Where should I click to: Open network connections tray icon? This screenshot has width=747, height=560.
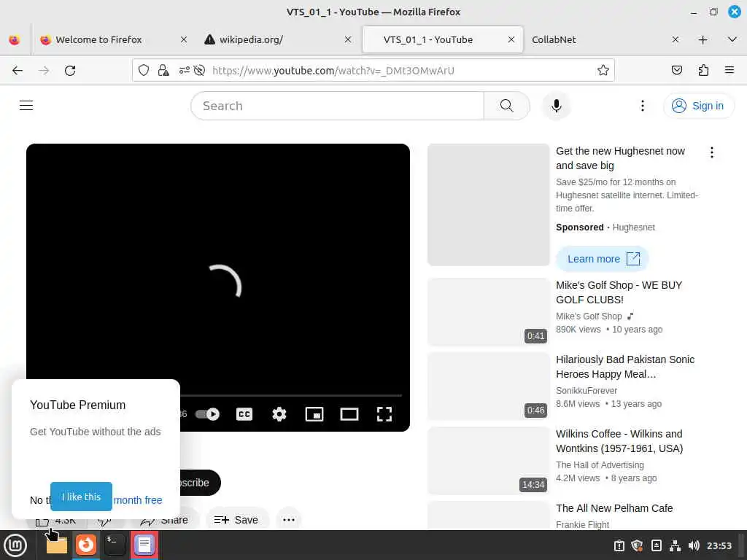(x=675, y=545)
